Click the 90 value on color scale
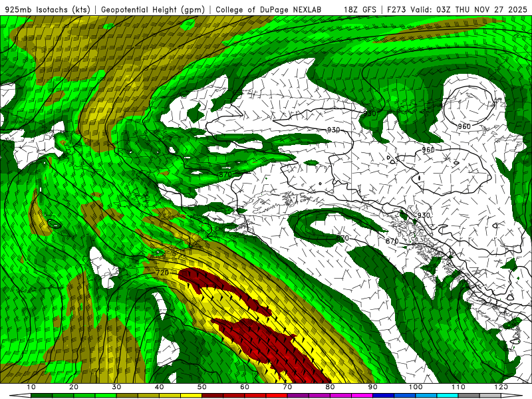Screen dimensions: 532x399 point(373,387)
